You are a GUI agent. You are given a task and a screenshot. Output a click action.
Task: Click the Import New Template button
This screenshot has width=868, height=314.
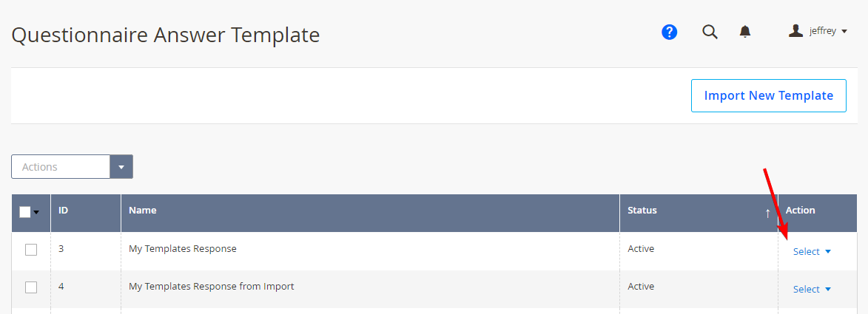768,95
